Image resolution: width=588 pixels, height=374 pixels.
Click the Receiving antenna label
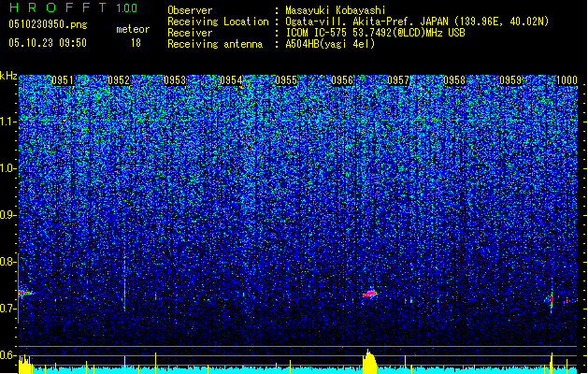215,44
